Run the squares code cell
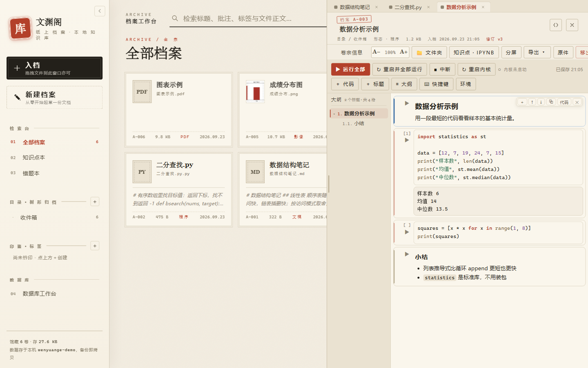The width and height of the screenshot is (588, 368). 407,232
